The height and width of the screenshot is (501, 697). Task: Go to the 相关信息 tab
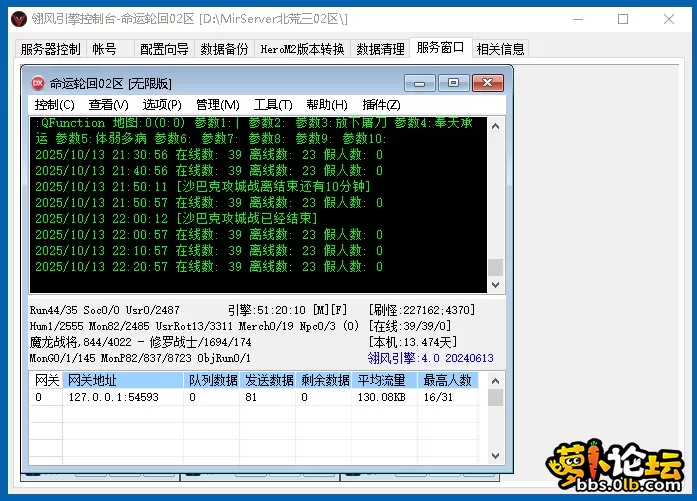[500, 49]
